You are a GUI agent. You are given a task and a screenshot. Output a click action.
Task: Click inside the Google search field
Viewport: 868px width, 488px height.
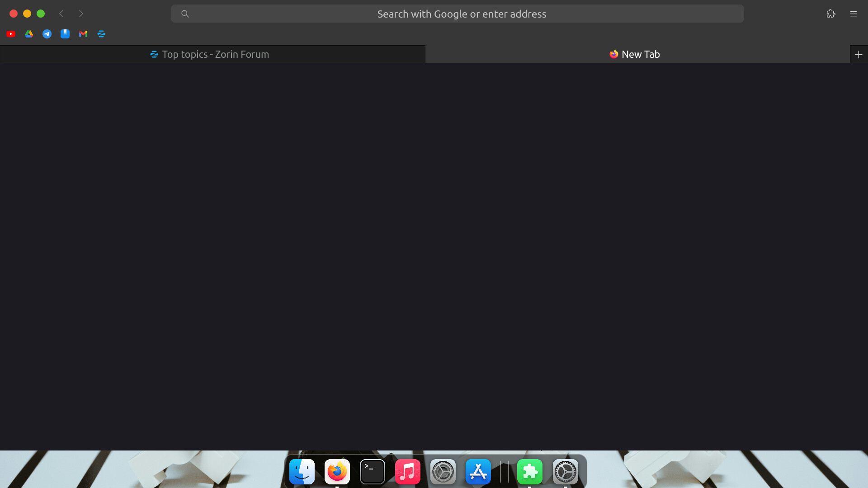click(x=462, y=14)
